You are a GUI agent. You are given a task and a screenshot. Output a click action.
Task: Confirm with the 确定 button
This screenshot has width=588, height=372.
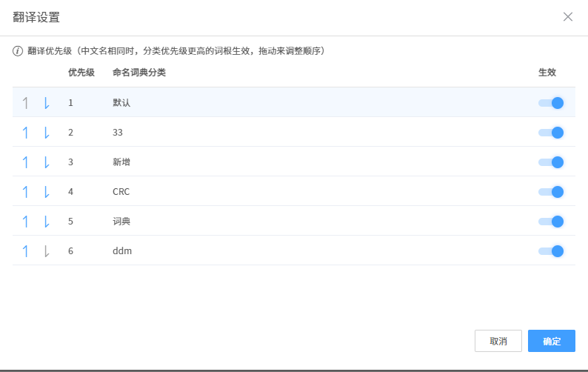[x=551, y=341]
